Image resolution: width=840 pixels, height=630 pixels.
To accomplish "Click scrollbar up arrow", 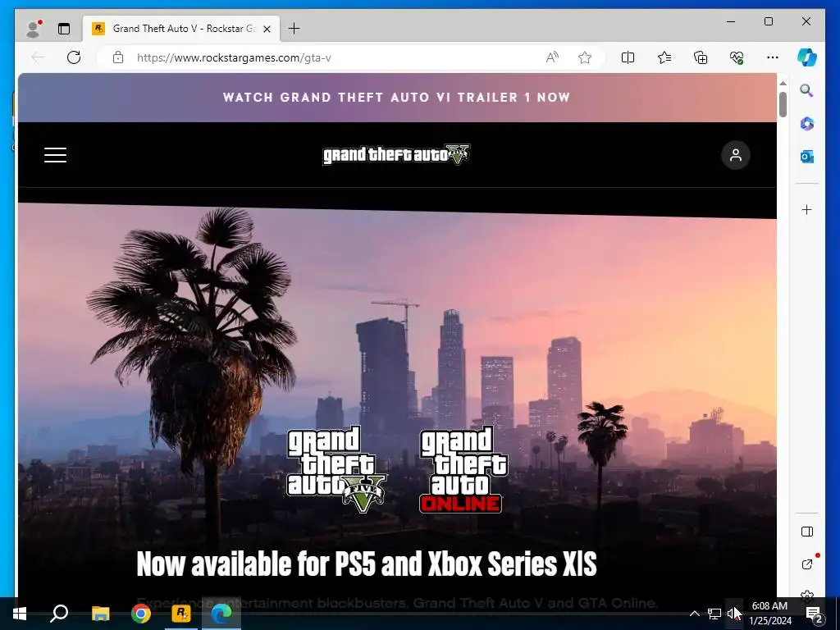I will [x=783, y=84].
